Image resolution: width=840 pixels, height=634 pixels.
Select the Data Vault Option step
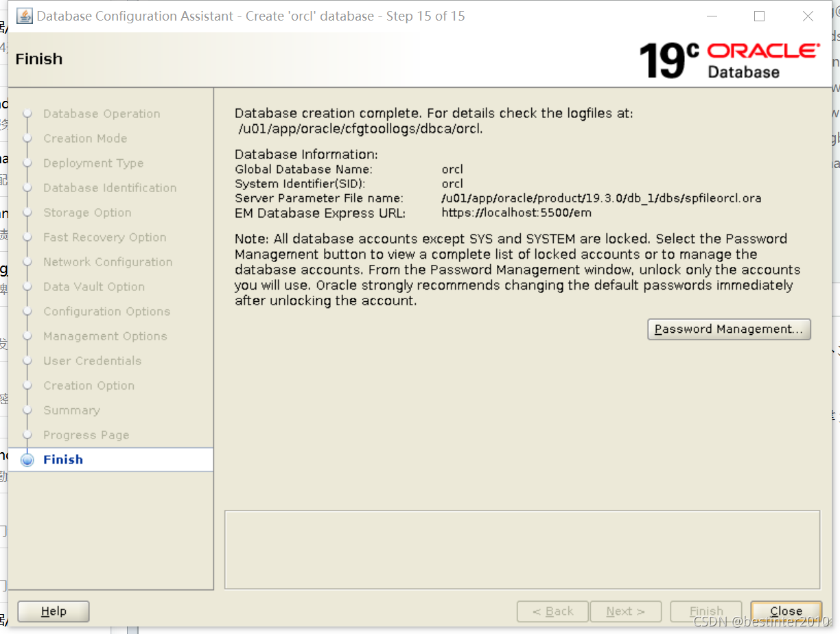coord(94,287)
